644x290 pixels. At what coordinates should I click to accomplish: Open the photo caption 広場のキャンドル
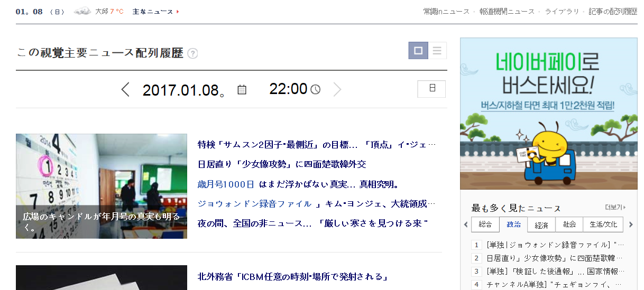[102, 222]
